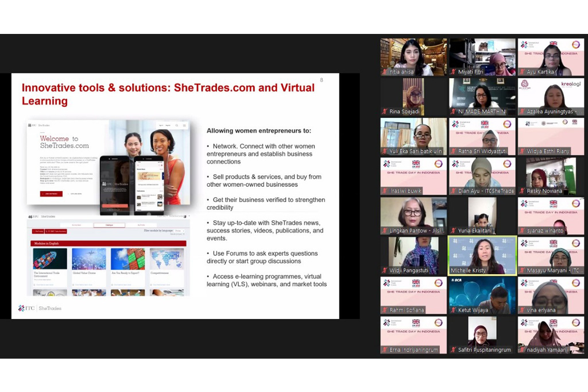
Task: Click muted mic icon beside Ratna Sri Widyastuti
Action: (x=454, y=151)
